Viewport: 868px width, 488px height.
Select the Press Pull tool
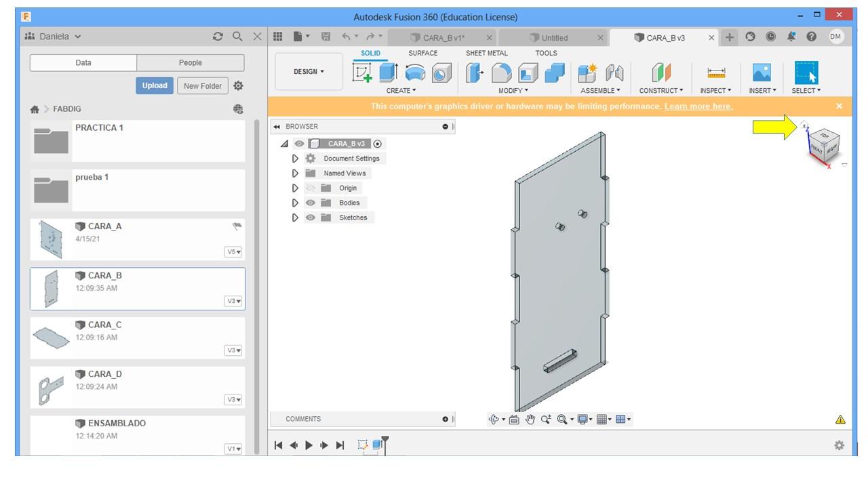coord(475,72)
